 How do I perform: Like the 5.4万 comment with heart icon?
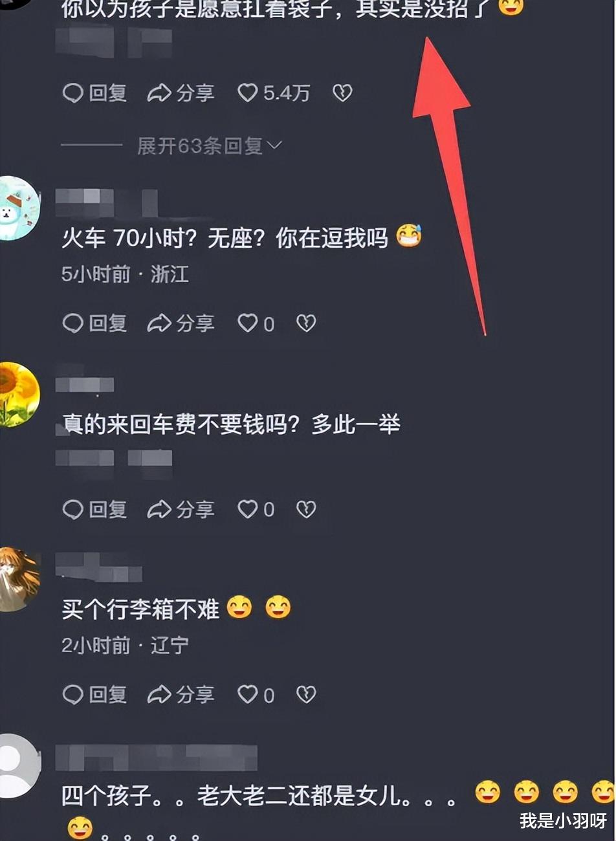point(274,93)
